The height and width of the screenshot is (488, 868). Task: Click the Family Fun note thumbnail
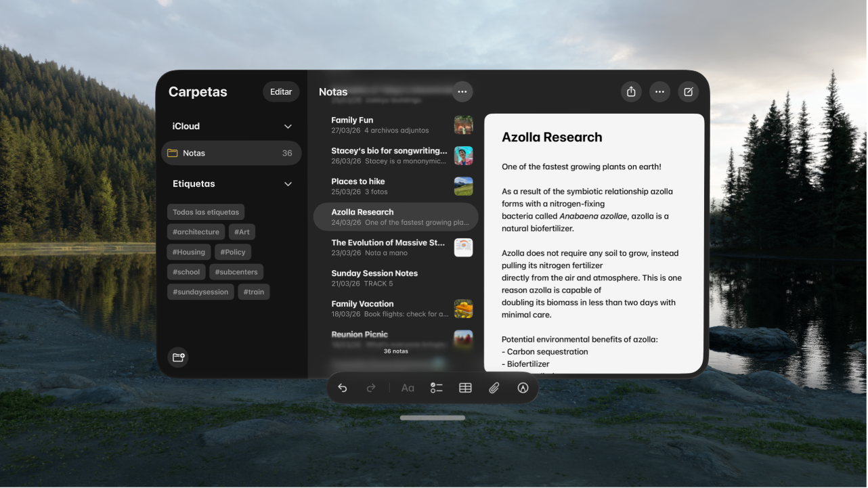pyautogui.click(x=463, y=125)
